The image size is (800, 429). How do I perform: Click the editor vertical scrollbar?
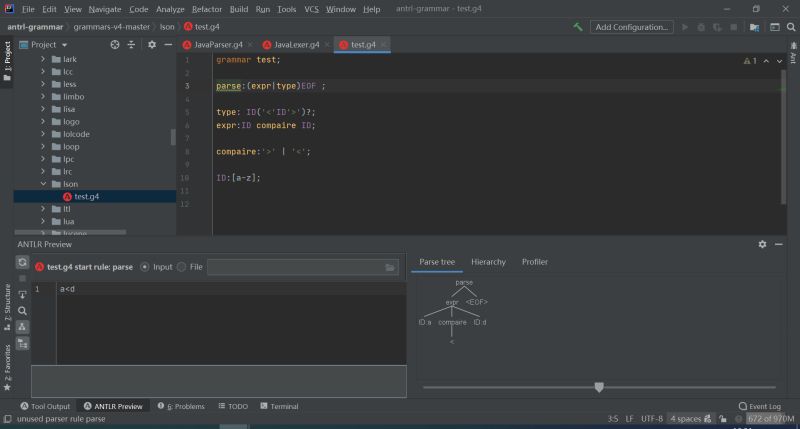(783, 137)
